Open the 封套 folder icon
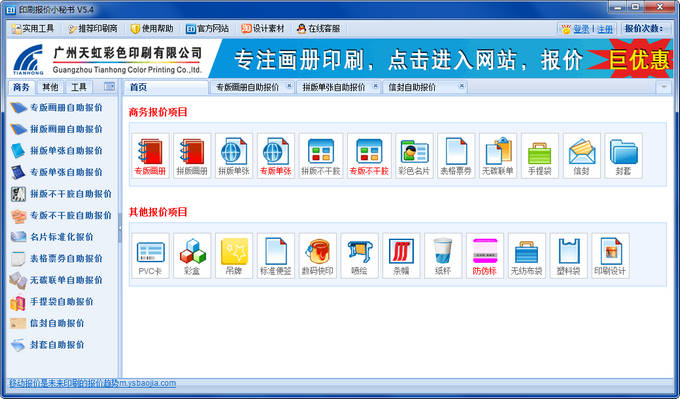 click(x=623, y=156)
